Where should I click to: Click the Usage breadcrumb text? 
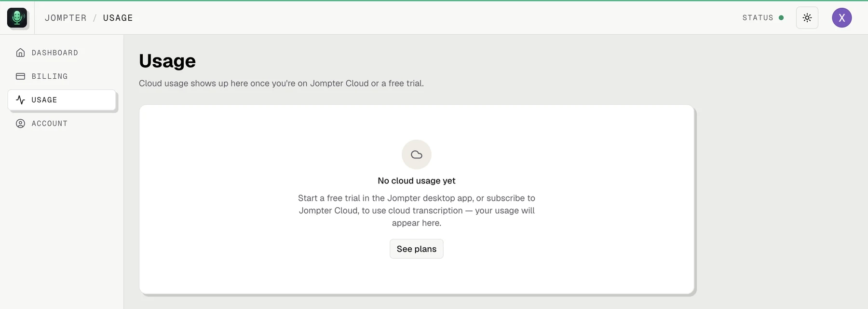click(x=118, y=18)
